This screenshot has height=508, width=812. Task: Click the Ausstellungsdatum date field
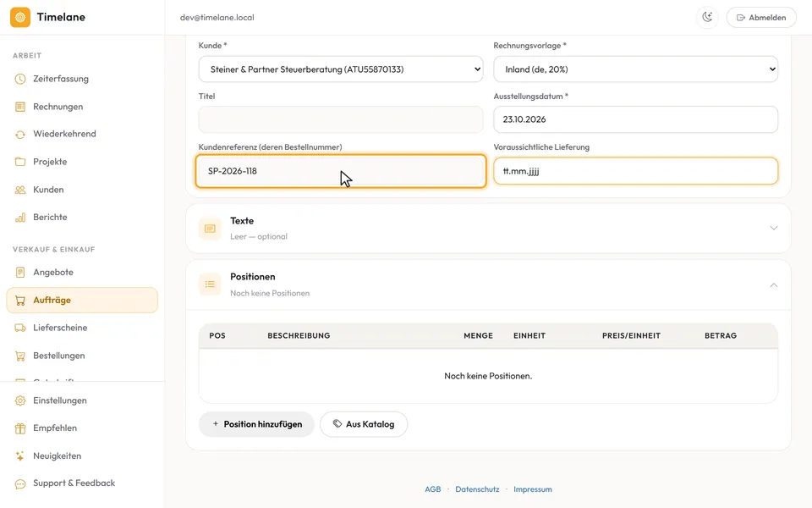(x=635, y=119)
